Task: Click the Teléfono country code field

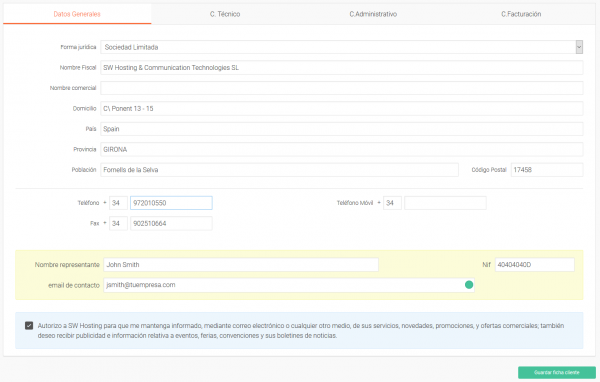Action: pyautogui.click(x=118, y=203)
